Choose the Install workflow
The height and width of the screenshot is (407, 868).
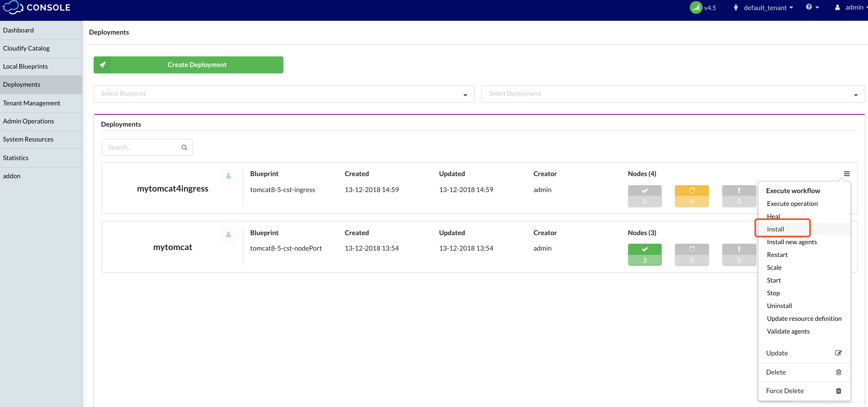pos(775,229)
